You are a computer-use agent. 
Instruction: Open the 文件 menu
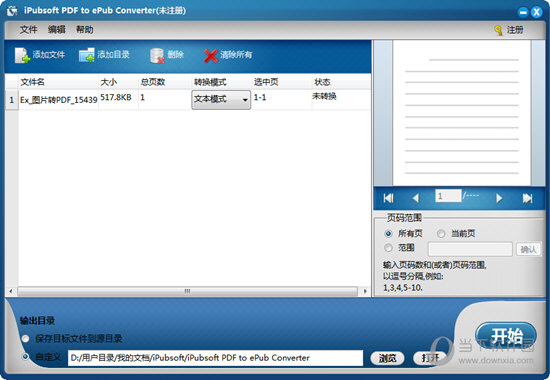pyautogui.click(x=28, y=29)
